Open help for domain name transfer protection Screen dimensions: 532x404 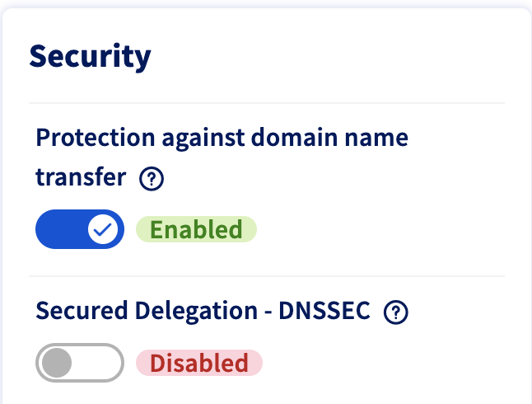pyautogui.click(x=152, y=179)
